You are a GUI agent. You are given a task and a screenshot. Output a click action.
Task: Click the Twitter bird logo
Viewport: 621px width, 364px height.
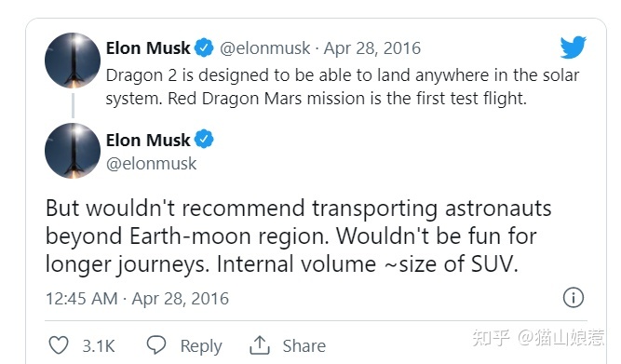tap(574, 47)
